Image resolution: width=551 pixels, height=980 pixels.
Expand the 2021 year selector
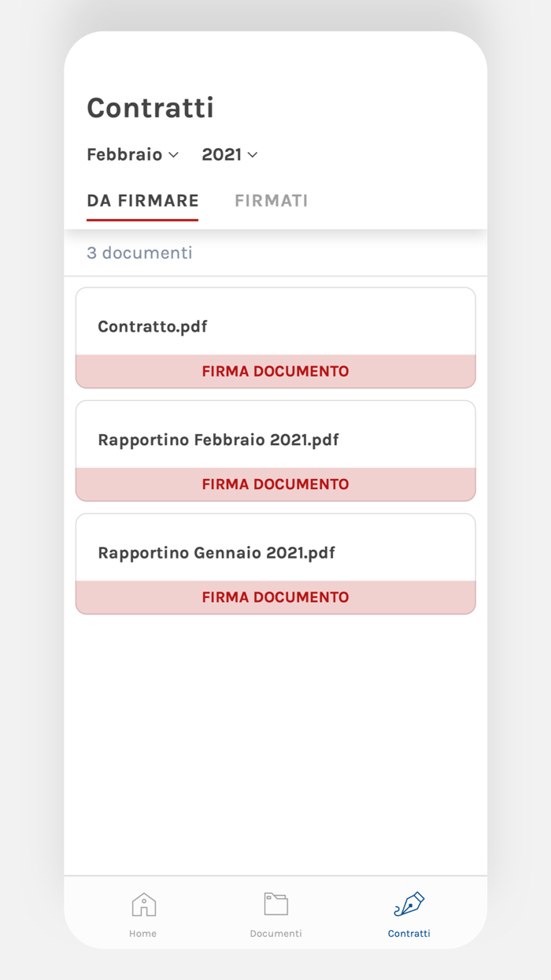click(229, 154)
